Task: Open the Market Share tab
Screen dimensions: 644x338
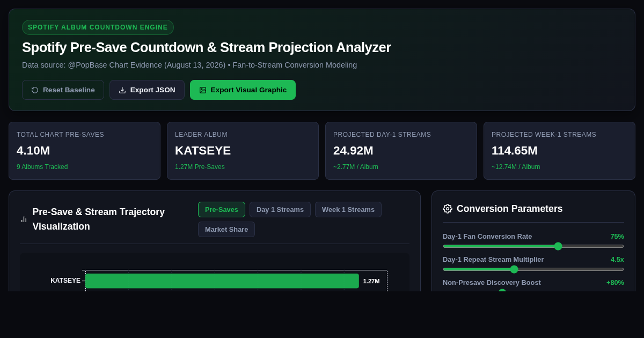Action: pos(226,230)
